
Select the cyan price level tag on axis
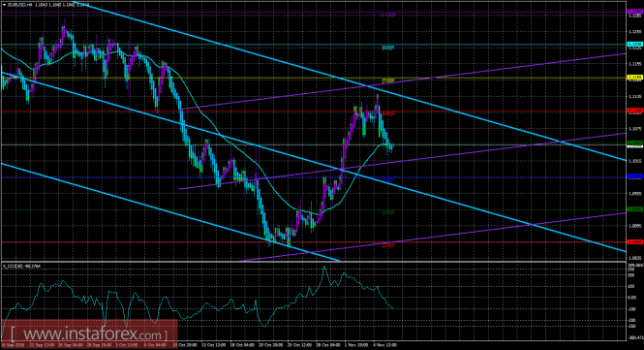[634, 44]
